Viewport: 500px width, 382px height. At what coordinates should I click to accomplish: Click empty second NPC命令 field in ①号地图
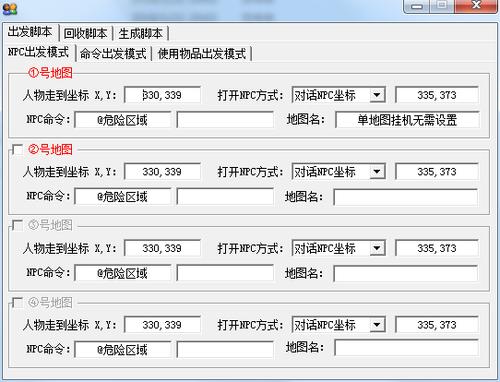coord(225,120)
